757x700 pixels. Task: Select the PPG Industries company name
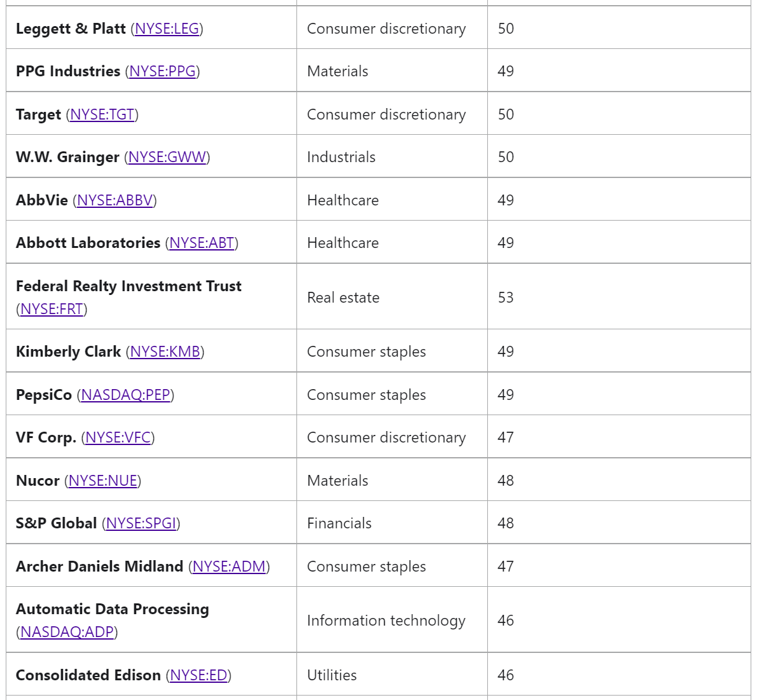(68, 71)
